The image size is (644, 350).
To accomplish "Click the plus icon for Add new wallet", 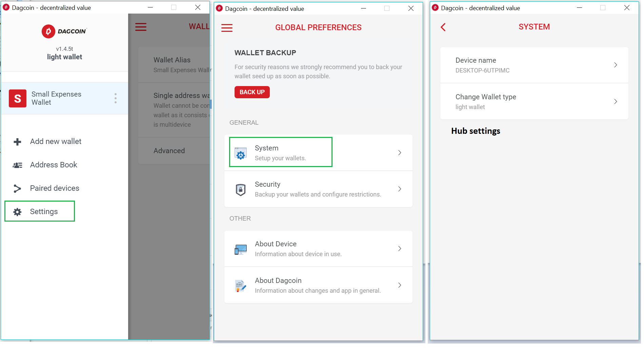I will tap(17, 142).
